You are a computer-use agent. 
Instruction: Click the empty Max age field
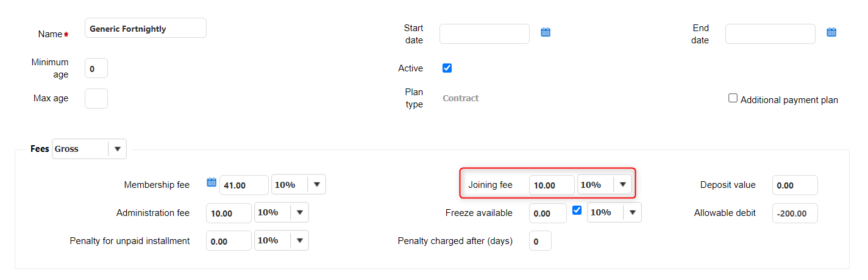point(96,98)
